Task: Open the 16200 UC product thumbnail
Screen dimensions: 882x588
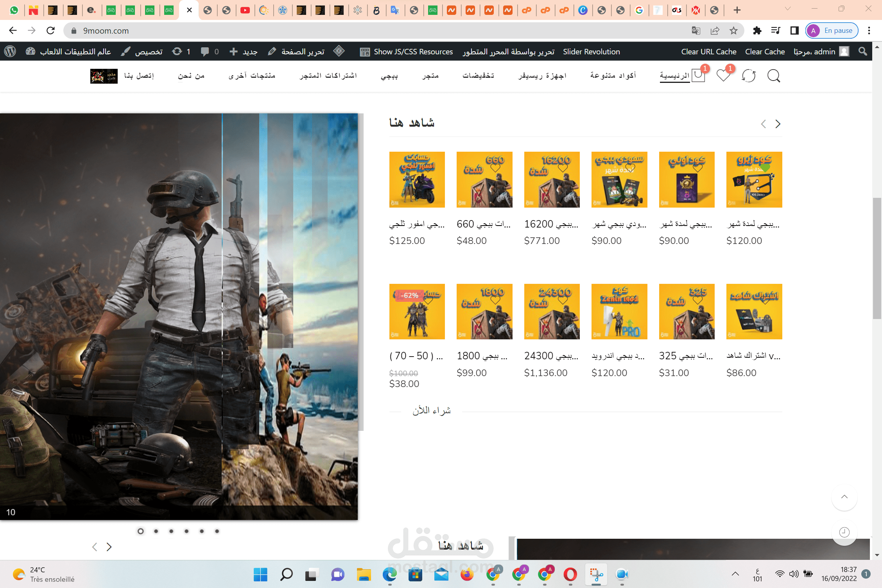Action: pyautogui.click(x=552, y=179)
